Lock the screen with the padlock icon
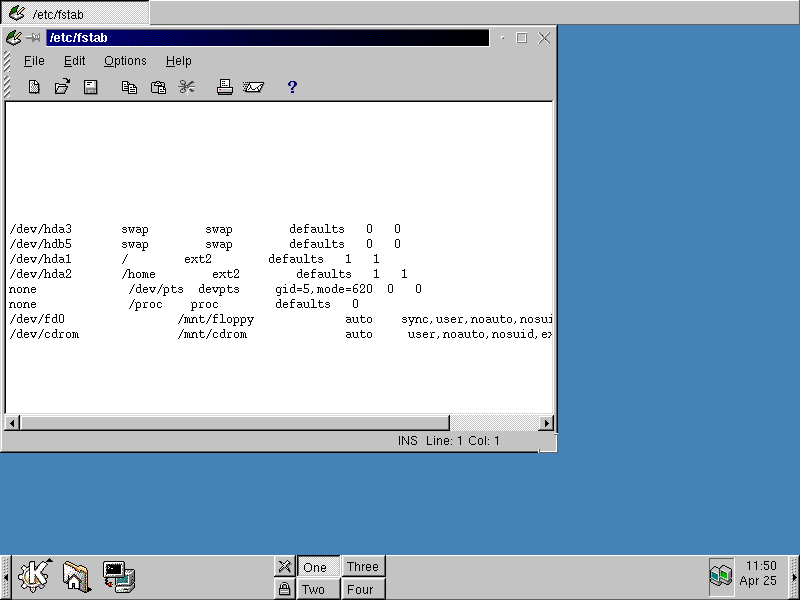 [x=285, y=589]
